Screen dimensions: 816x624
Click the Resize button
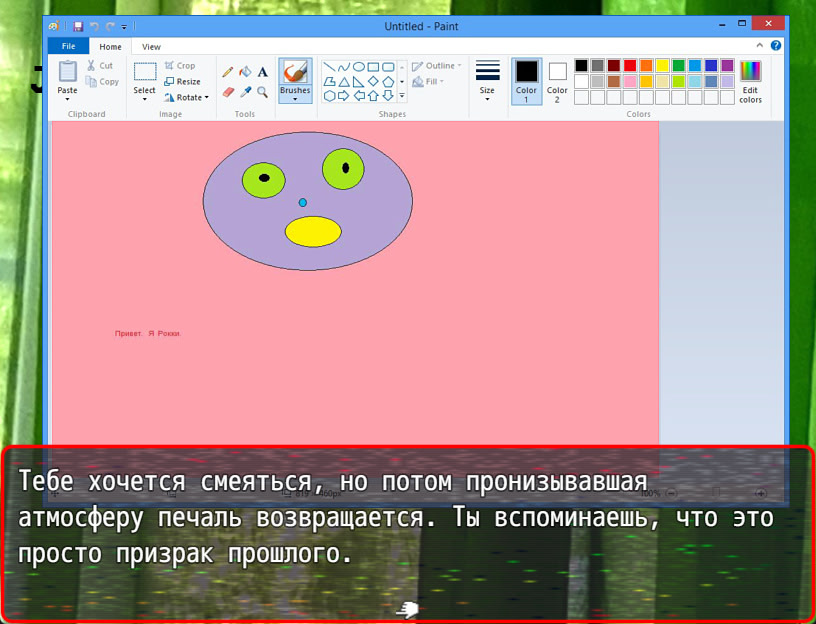click(x=182, y=81)
